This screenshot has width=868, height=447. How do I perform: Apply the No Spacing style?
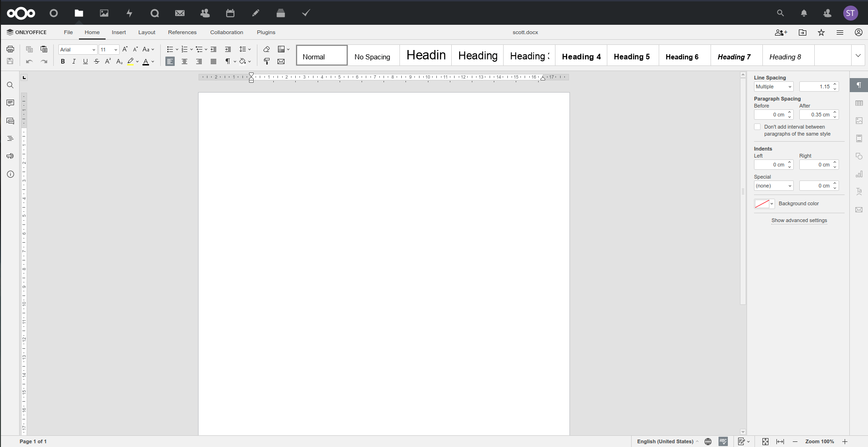point(374,55)
